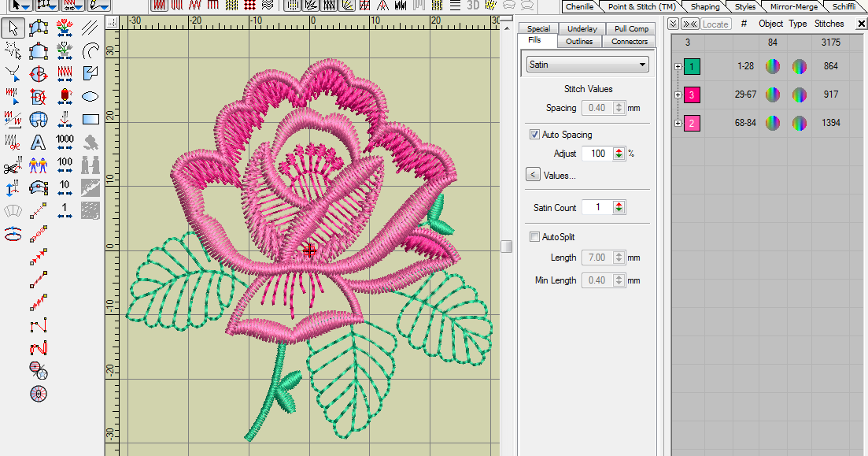
Task: Click the pink color swatch numbered 2
Action: tap(692, 123)
